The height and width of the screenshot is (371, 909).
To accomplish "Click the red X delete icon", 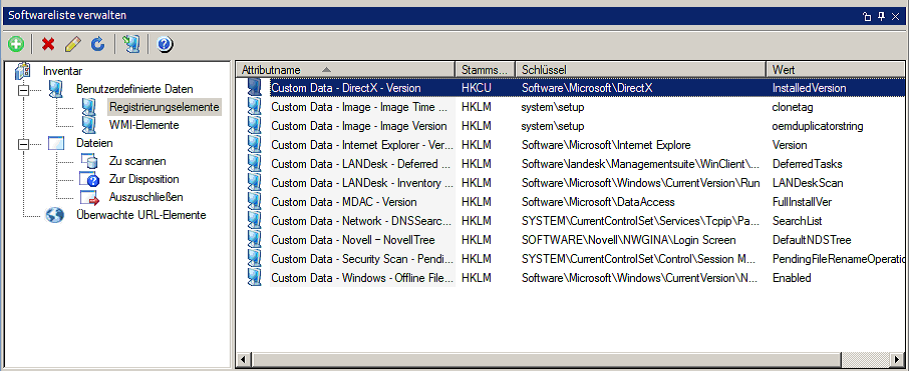I will (x=48, y=44).
